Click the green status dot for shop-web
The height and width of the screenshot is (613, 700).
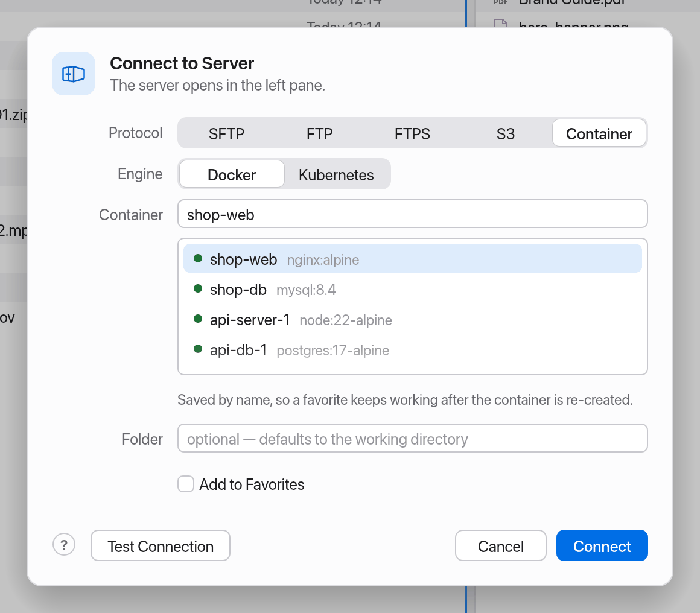pyautogui.click(x=198, y=258)
